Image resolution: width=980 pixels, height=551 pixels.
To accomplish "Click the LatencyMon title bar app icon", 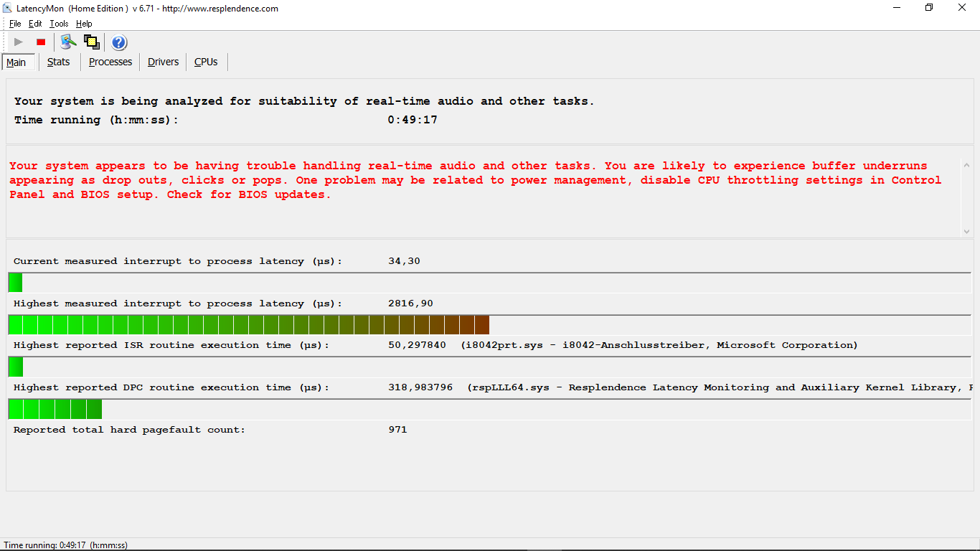I will 7,9.
